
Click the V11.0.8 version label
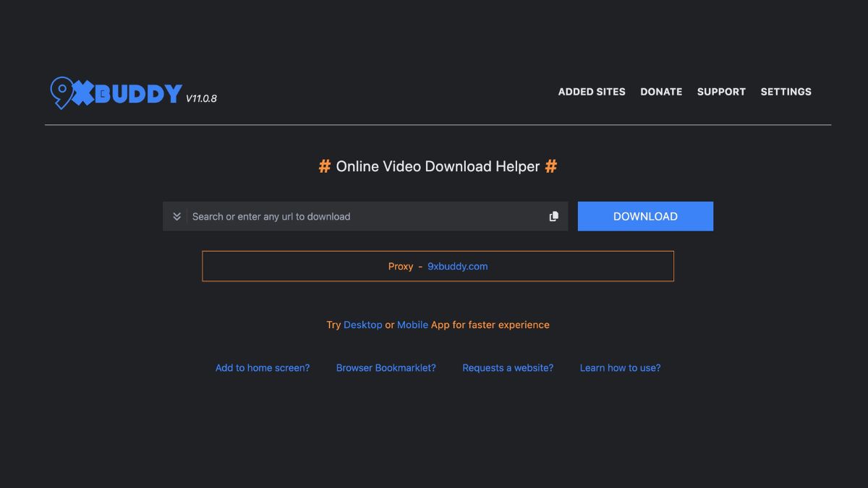(201, 98)
